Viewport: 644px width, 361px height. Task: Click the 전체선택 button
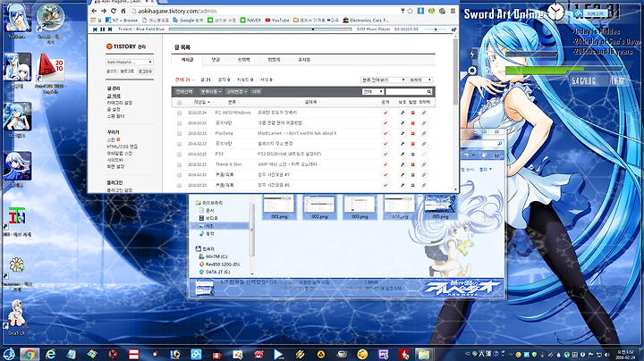point(184,91)
